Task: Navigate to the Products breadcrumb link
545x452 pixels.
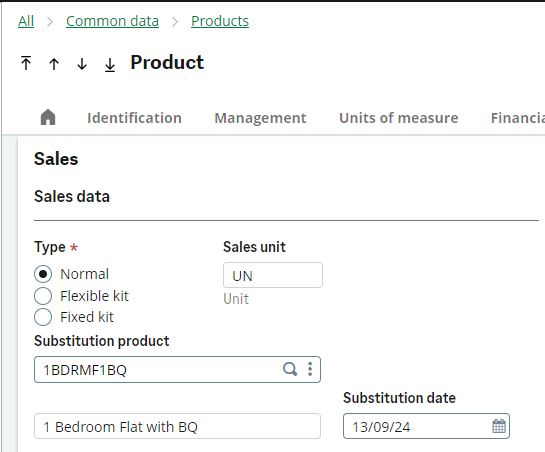Action: [220, 21]
